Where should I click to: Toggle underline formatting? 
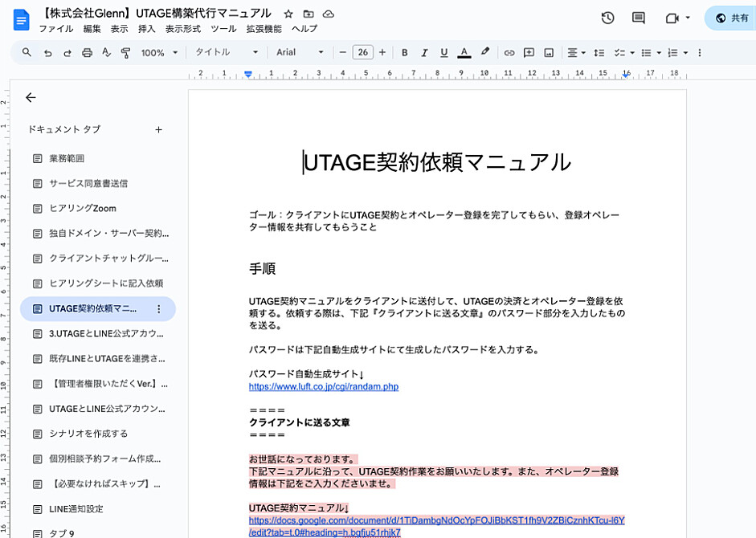click(444, 52)
